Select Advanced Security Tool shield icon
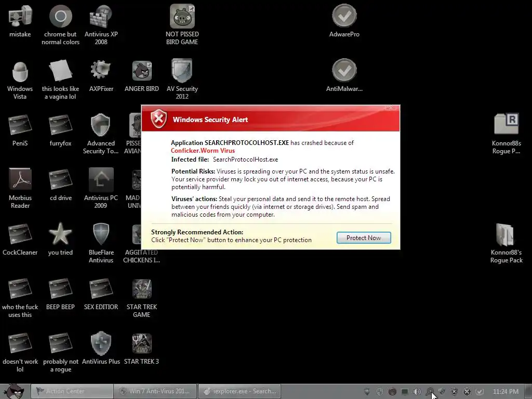 [101, 134]
